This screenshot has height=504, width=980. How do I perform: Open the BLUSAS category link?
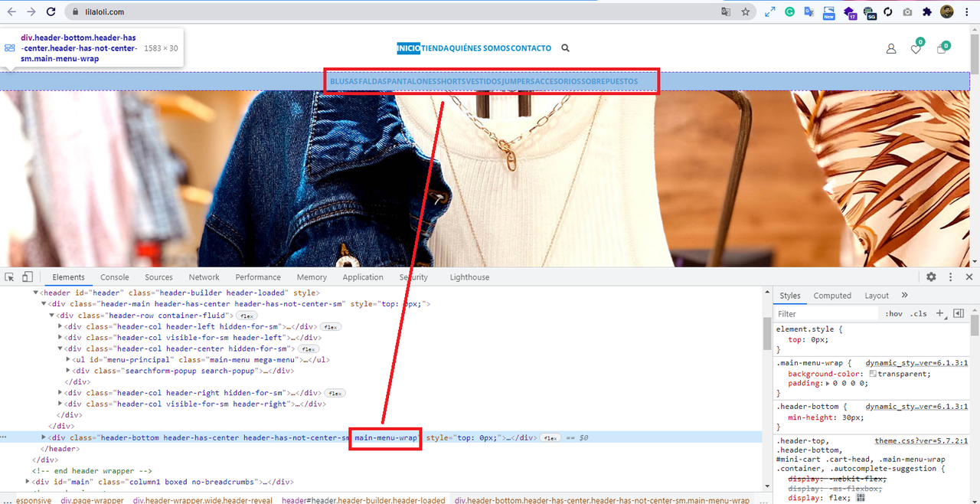pyautogui.click(x=345, y=81)
